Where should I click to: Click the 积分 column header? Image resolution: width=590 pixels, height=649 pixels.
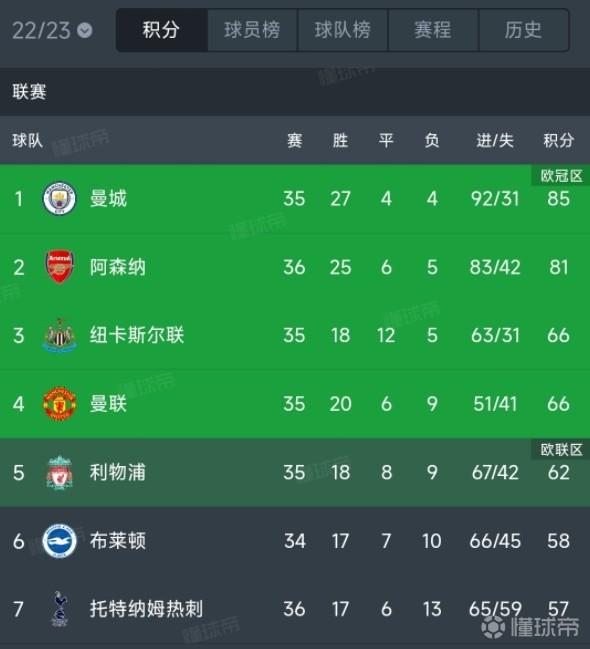tap(559, 140)
